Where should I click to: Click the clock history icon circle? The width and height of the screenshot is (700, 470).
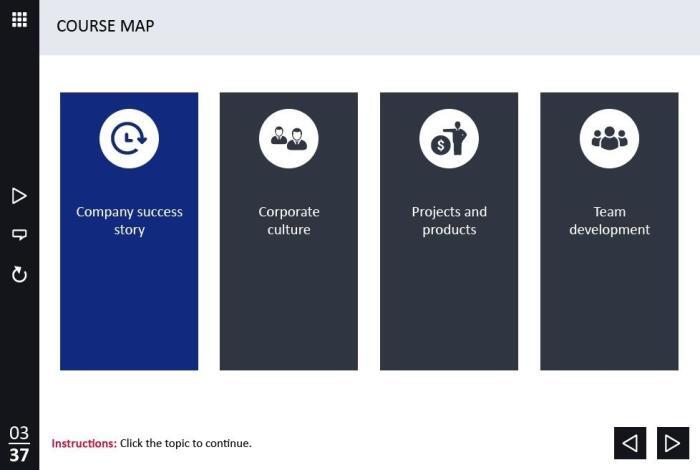tap(129, 138)
